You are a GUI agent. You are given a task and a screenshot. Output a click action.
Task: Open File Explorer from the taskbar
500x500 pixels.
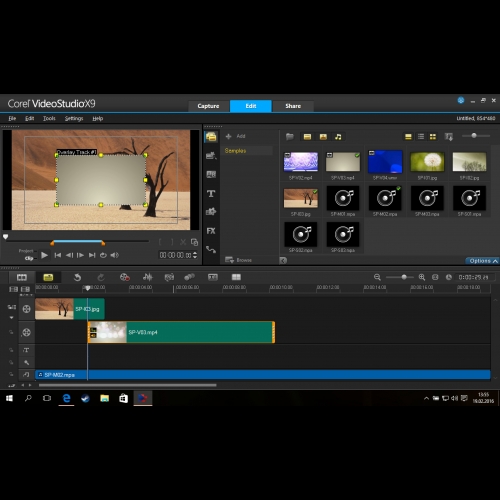(x=104, y=398)
